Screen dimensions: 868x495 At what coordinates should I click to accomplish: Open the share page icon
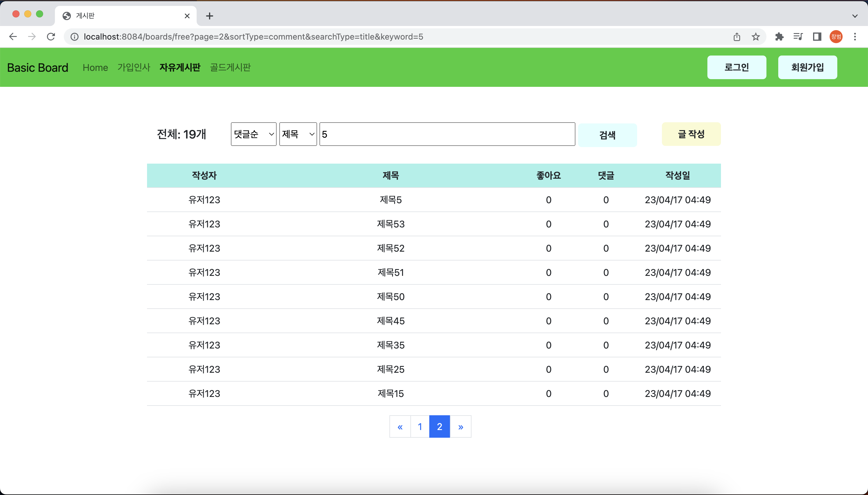tap(737, 37)
